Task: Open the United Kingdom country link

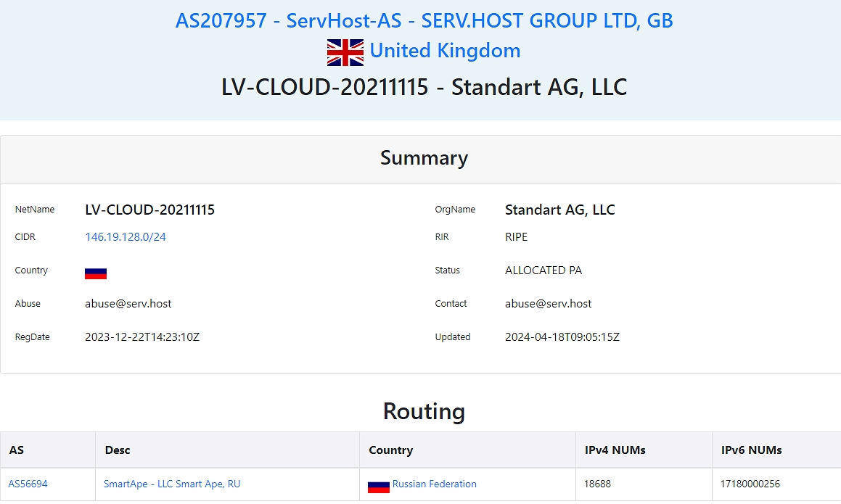Action: (445, 51)
